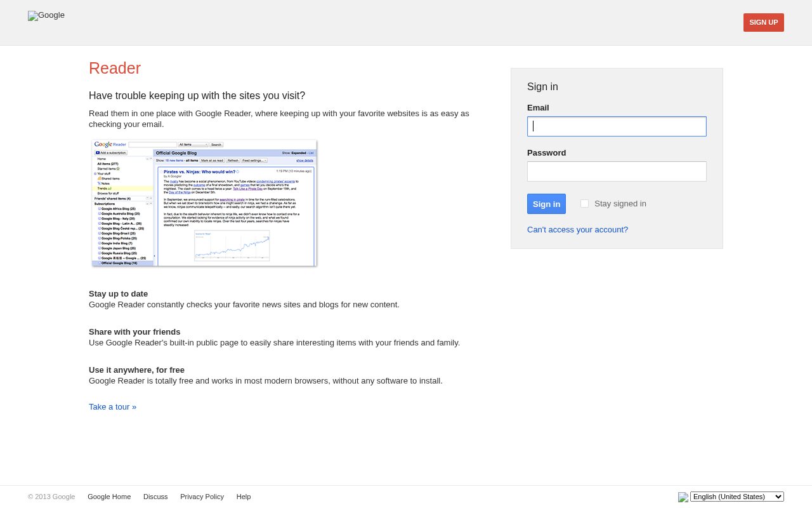The width and height of the screenshot is (812, 508).
Task: Open Help footer link
Action: 244,497
